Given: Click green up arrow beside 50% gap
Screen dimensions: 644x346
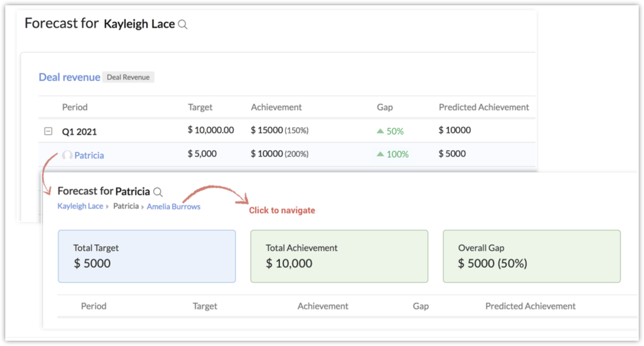Looking at the screenshot, I should coord(380,131).
